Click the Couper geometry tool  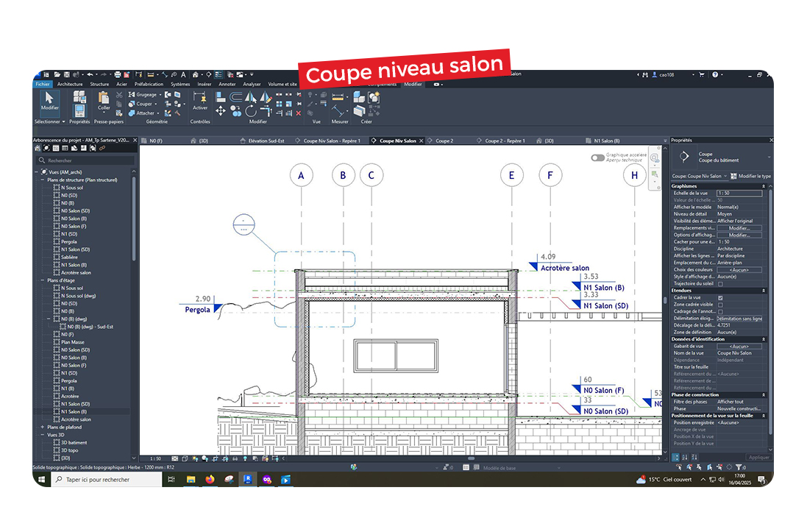pyautogui.click(x=141, y=104)
